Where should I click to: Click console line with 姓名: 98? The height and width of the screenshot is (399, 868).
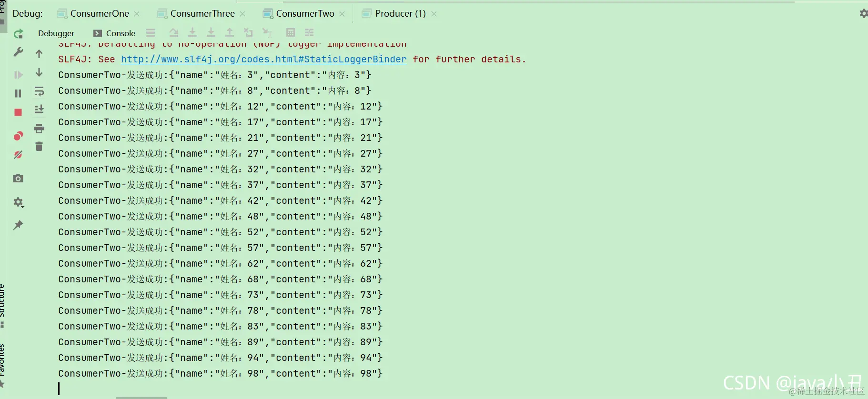pos(221,373)
